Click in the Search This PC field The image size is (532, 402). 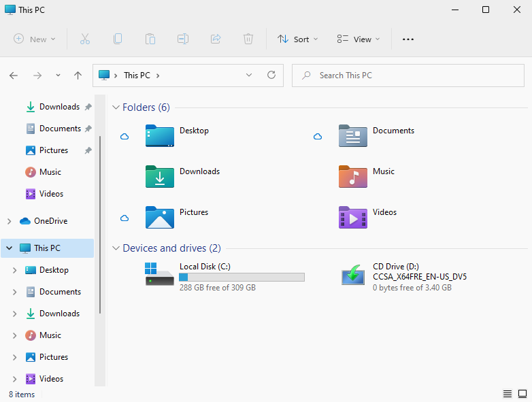(x=408, y=76)
